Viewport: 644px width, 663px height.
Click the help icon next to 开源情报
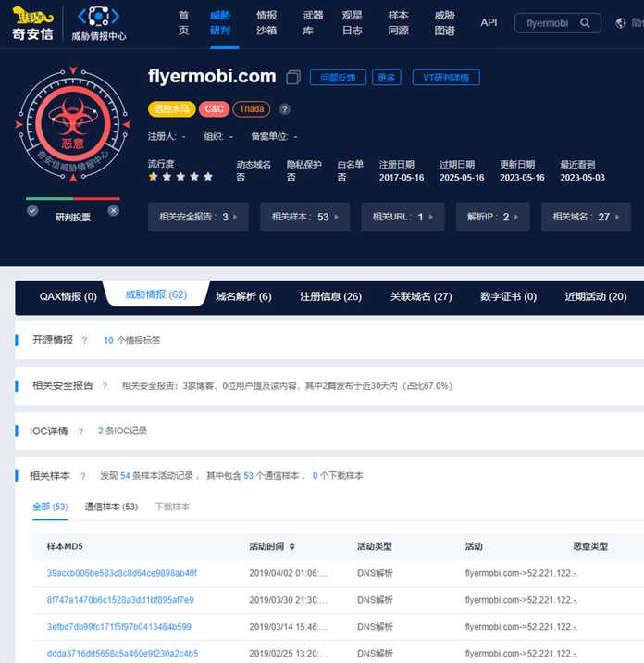pyautogui.click(x=84, y=341)
